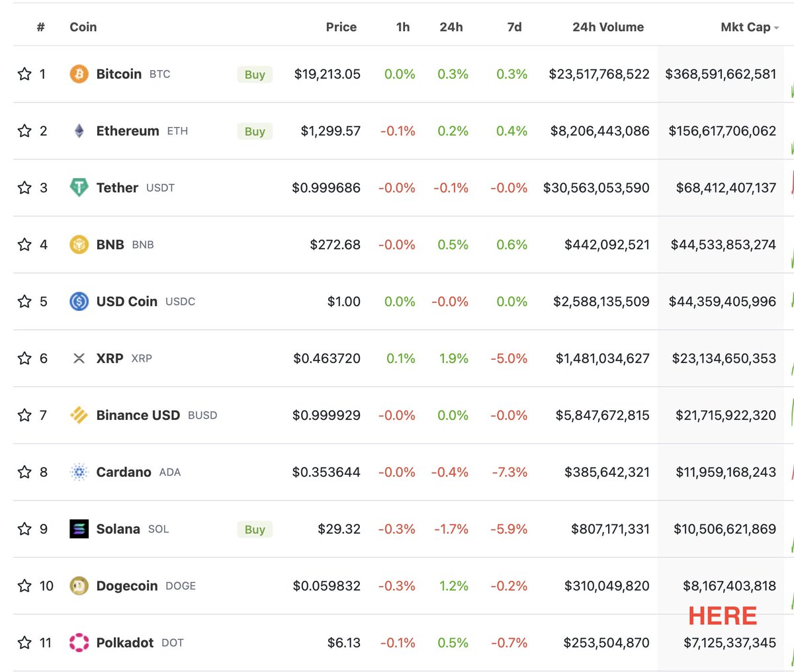Click Cardano 7d change -7.3%
Viewport: 794px width, 672px height.
pos(509,472)
